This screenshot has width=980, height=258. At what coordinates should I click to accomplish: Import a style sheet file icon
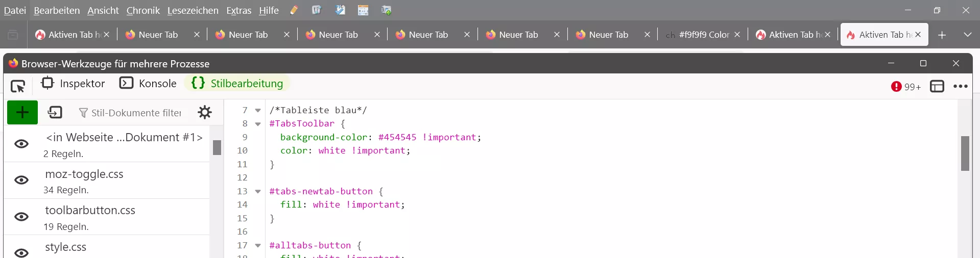click(x=55, y=112)
